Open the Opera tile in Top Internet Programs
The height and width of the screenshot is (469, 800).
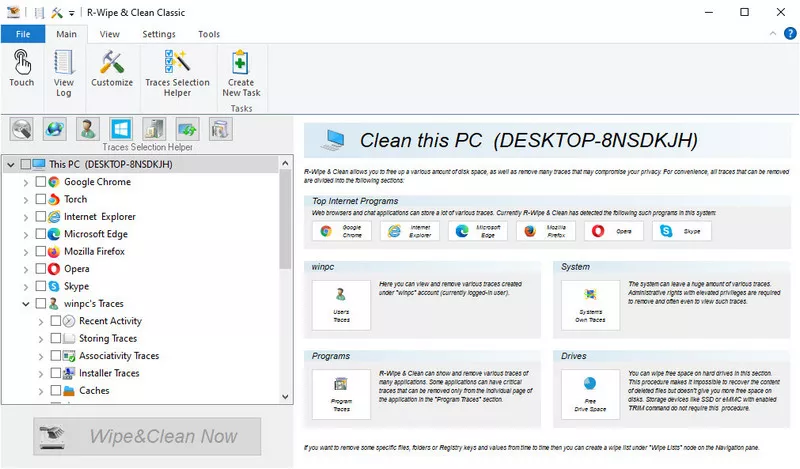(614, 231)
